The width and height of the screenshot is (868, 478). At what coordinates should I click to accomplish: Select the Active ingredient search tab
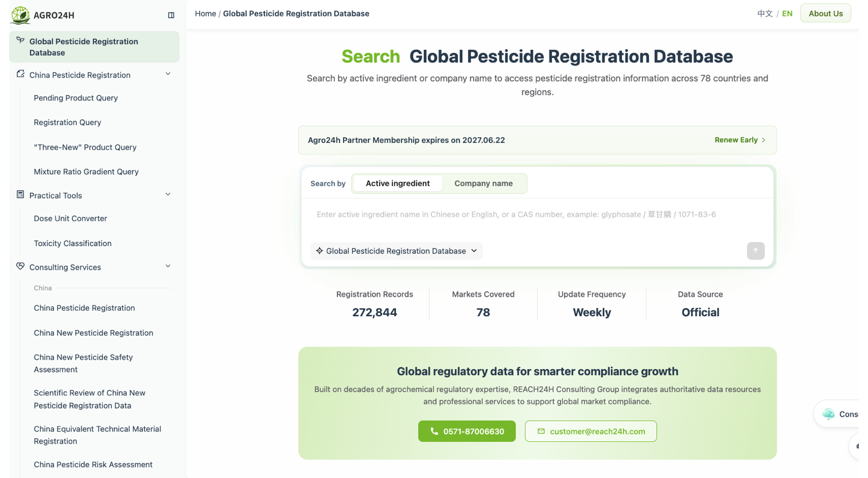[x=398, y=184]
